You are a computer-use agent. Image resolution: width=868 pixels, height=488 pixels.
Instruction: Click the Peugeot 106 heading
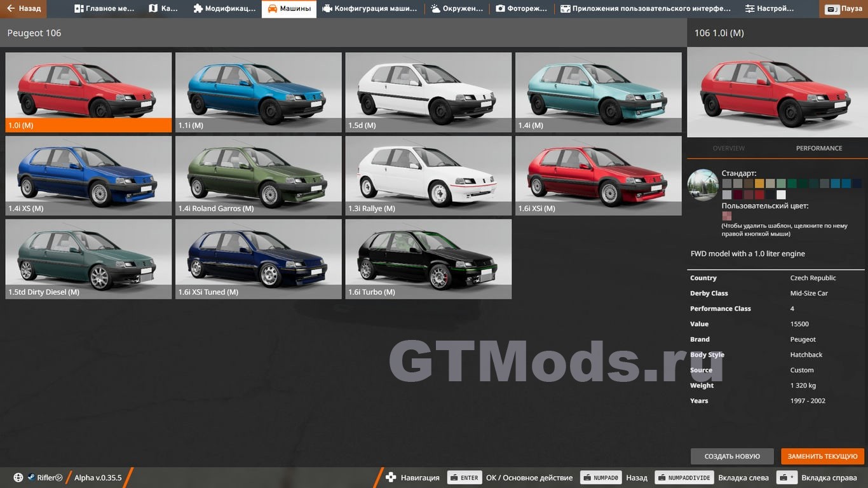[34, 33]
